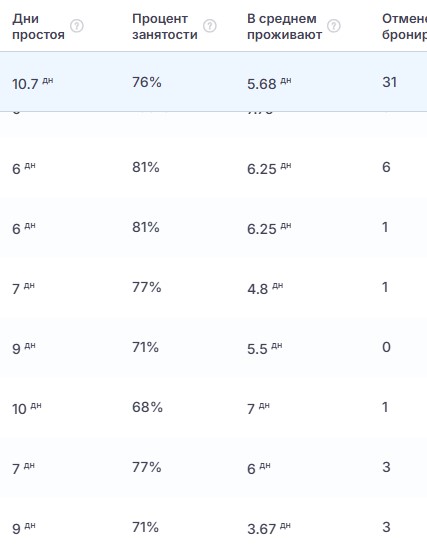
Task: Select the 3.67 дн average stay cell
Action: [269, 529]
